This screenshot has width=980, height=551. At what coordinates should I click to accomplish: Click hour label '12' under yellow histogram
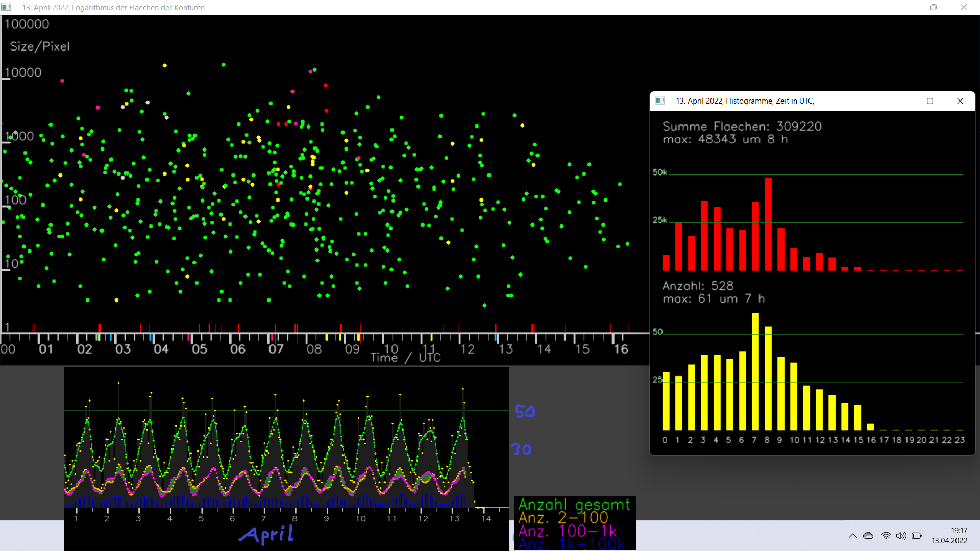tap(820, 440)
